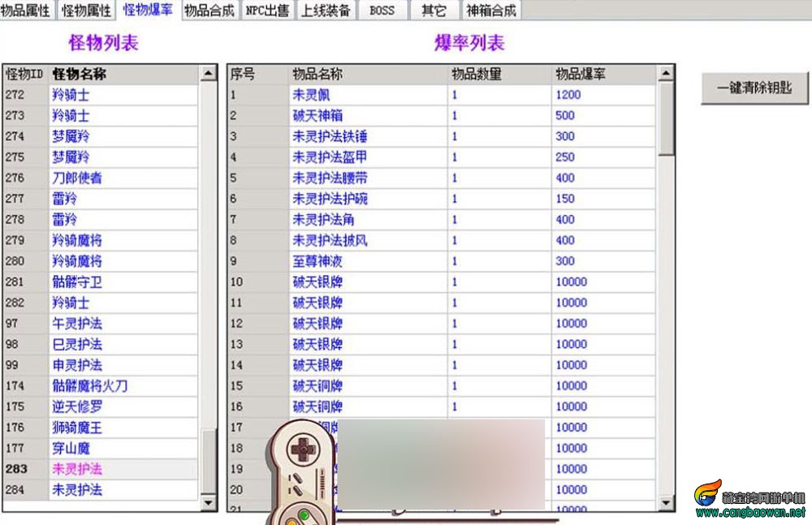Open the 神箱合成 tab
812x525 pixels.
pos(490,10)
